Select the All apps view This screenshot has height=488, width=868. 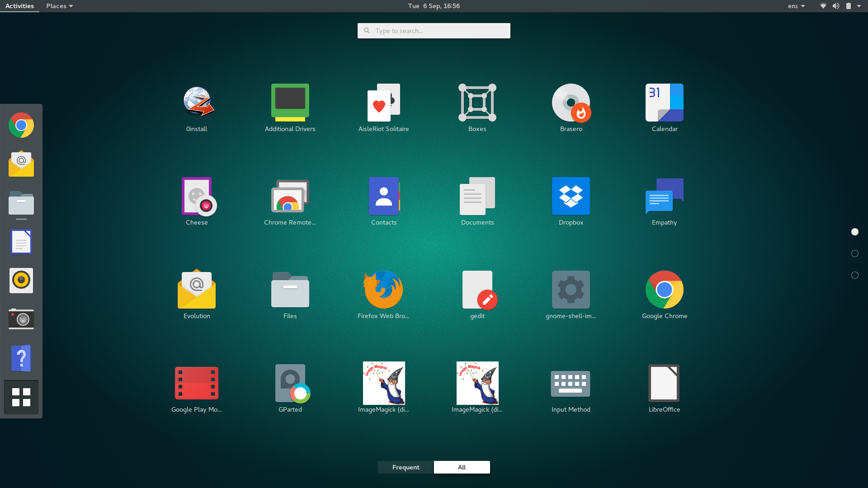pos(462,467)
